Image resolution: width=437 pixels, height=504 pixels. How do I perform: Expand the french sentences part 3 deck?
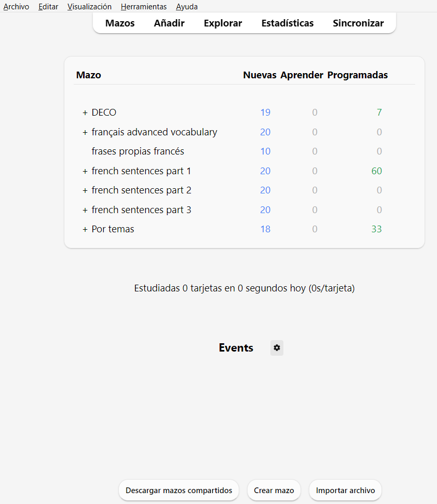pos(85,209)
